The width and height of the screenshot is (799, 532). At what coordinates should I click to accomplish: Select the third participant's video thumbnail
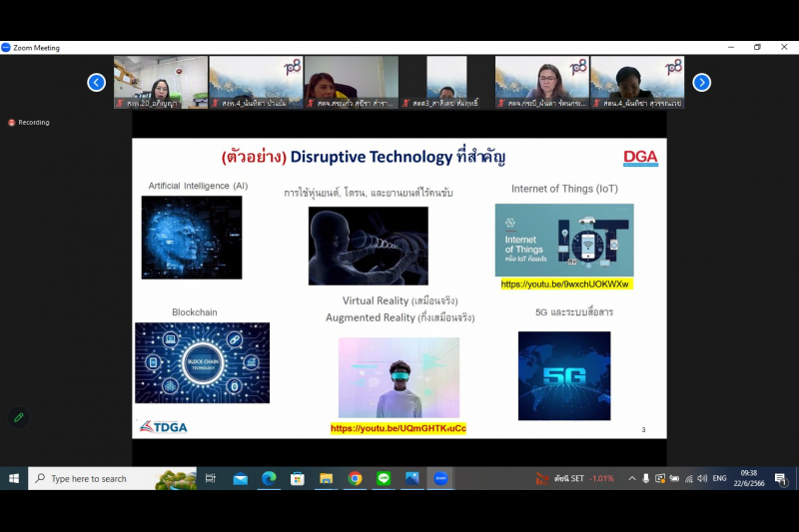tap(351, 82)
